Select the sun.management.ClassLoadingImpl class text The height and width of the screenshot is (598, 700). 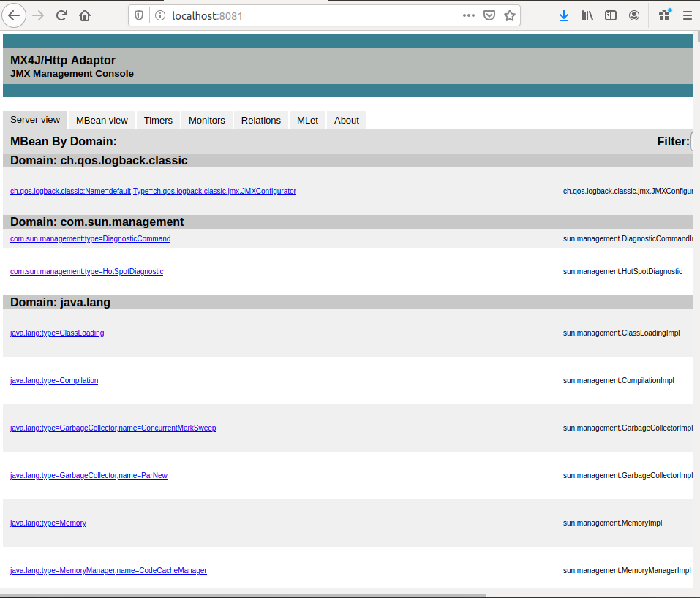pyautogui.click(x=622, y=333)
